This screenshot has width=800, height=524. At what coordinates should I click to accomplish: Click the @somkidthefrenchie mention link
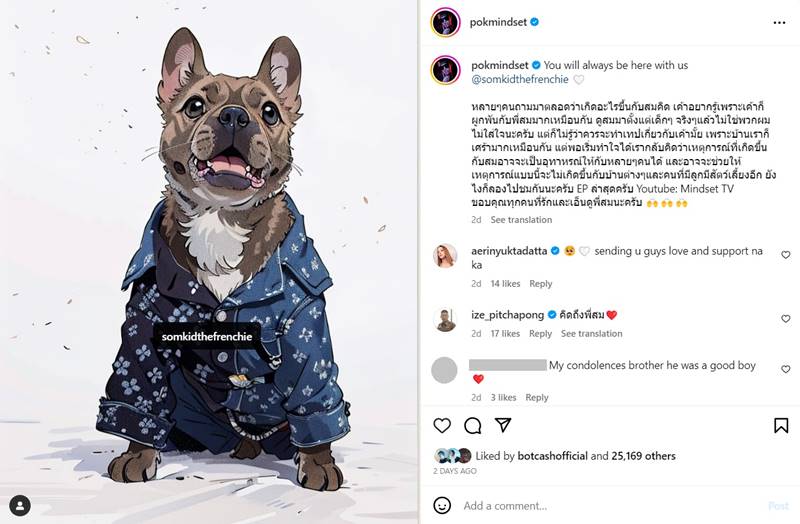(520, 79)
